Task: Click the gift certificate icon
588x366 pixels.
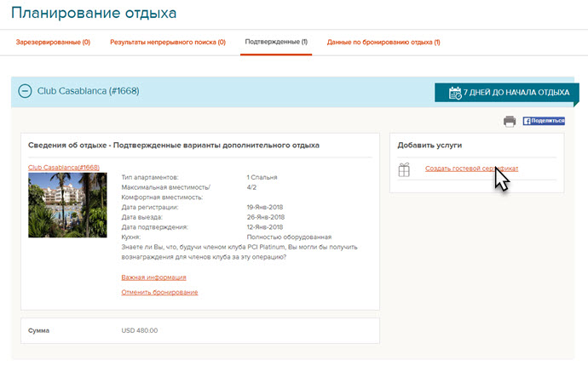Action: (404, 169)
